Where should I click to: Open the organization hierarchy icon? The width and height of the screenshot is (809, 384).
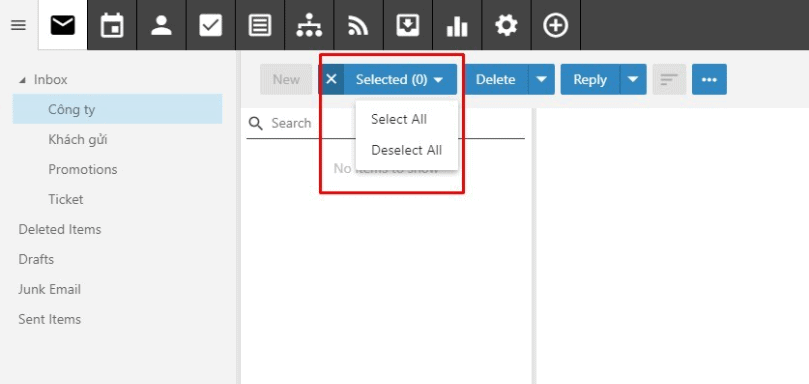pyautogui.click(x=309, y=25)
